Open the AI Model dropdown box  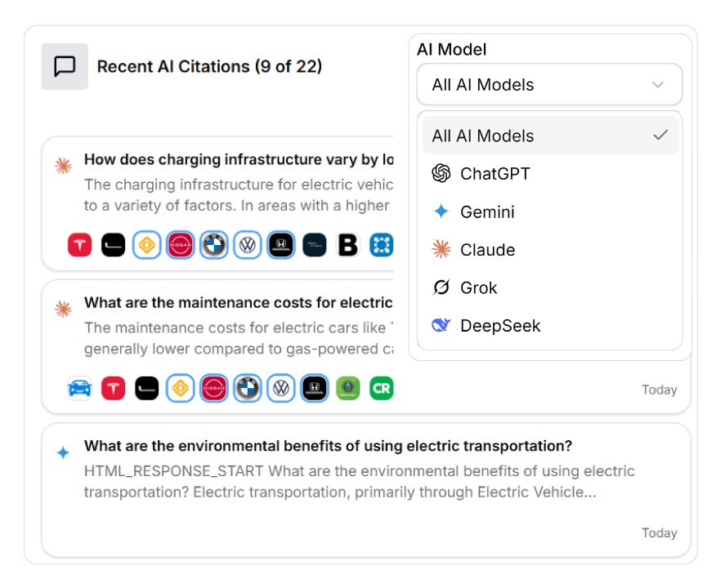(x=548, y=85)
